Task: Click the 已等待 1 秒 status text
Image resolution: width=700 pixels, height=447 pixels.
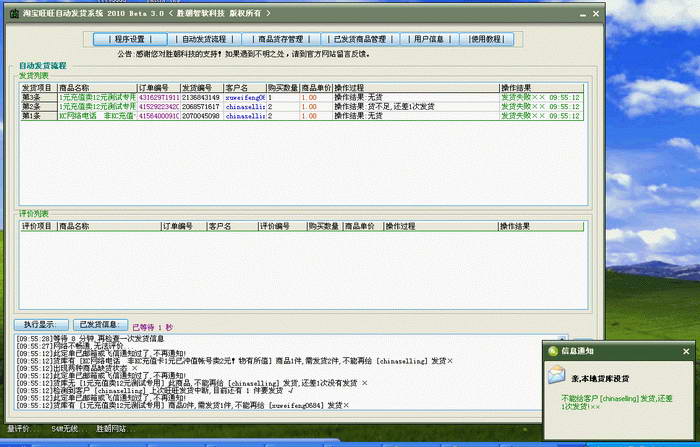Action: coord(152,327)
